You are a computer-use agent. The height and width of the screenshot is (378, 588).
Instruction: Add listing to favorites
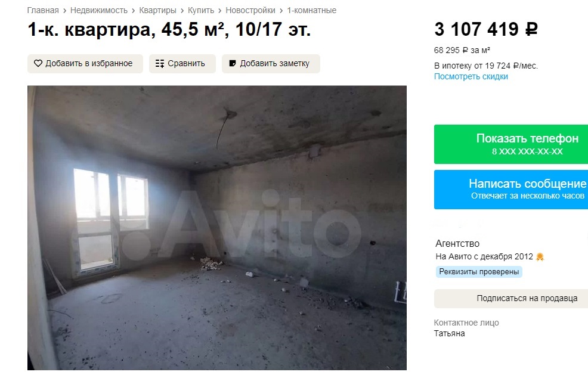point(85,64)
